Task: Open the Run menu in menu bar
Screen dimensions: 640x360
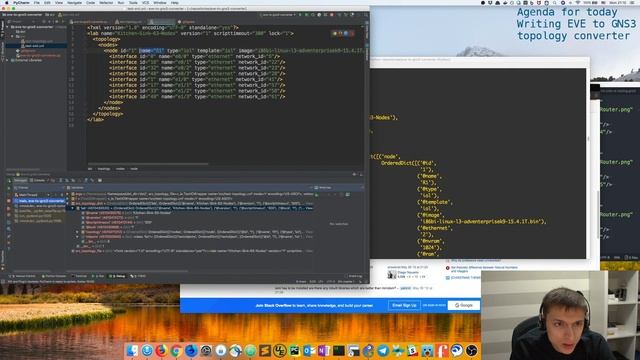Action: point(121,2)
